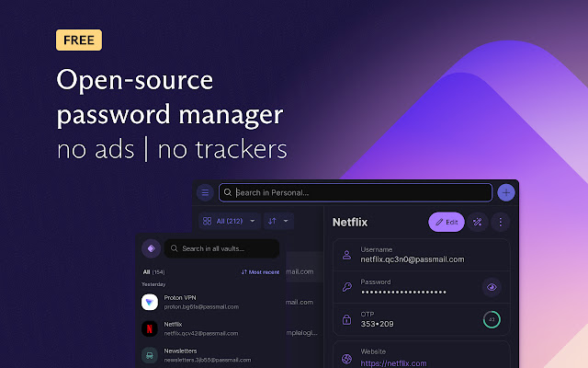Open the hamburger menu beside Search in Personal
588x368 pixels.
click(x=205, y=192)
